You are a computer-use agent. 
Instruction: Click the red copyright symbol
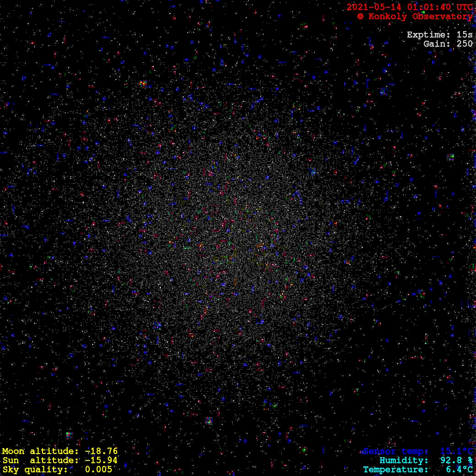361,16
